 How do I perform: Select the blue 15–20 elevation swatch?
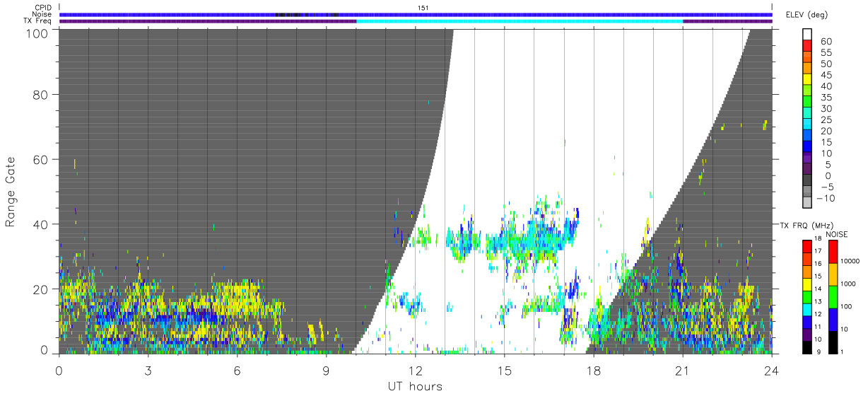click(x=808, y=136)
